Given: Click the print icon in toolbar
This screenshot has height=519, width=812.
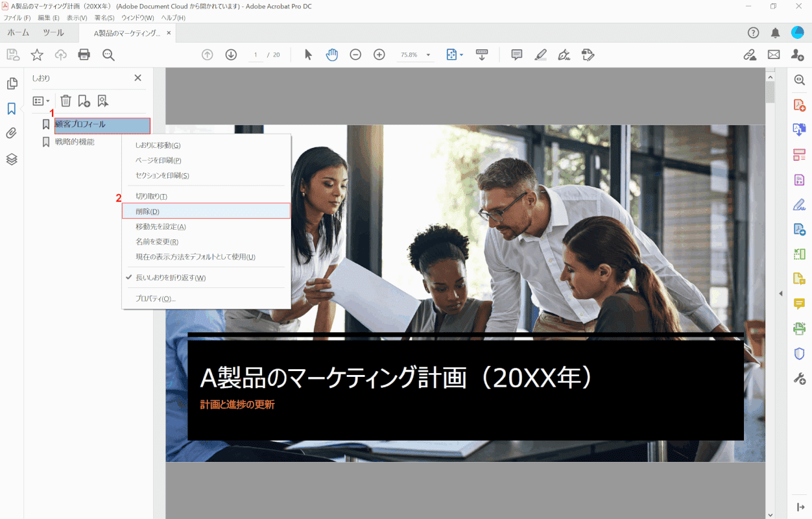Looking at the screenshot, I should tap(84, 55).
